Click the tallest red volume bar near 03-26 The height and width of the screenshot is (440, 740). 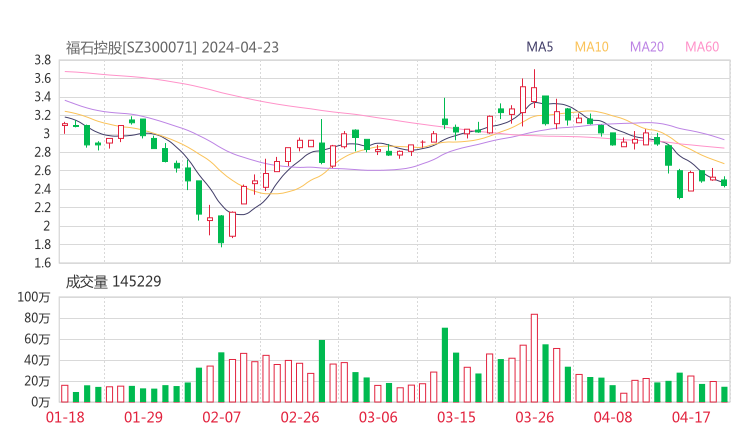pos(534,358)
